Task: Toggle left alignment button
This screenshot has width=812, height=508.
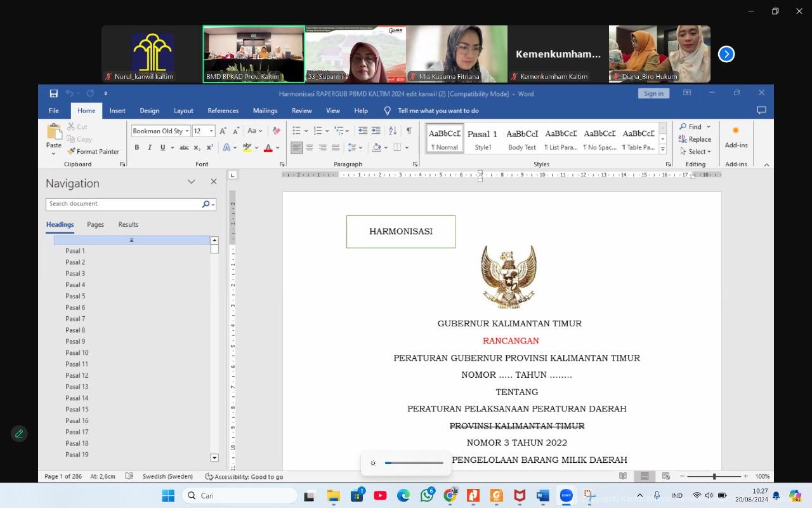Action: (x=296, y=147)
